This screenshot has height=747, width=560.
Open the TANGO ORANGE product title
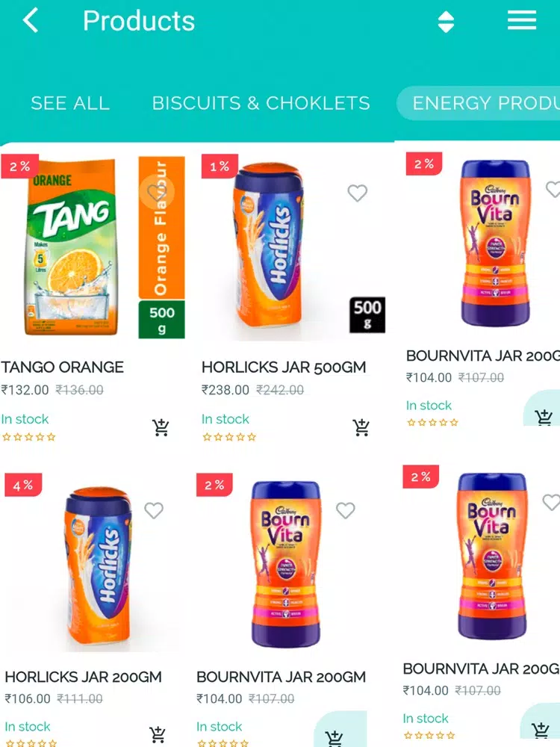[63, 368]
